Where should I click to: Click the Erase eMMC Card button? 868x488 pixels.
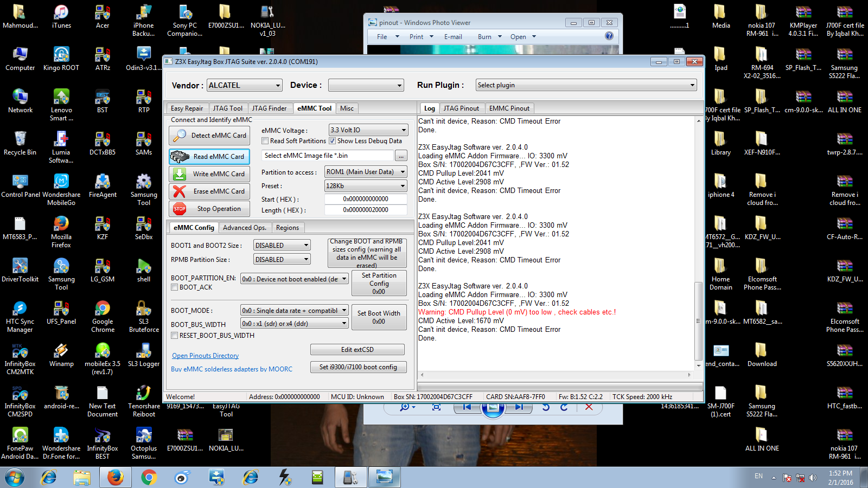tap(209, 191)
